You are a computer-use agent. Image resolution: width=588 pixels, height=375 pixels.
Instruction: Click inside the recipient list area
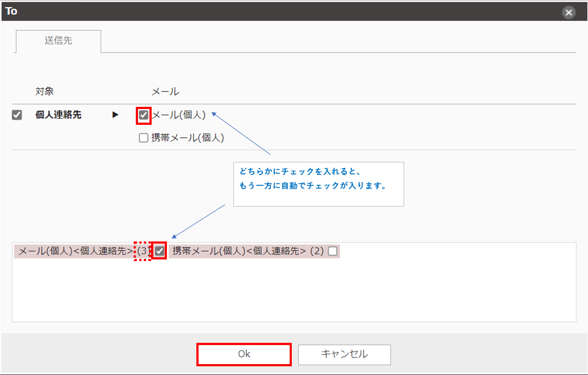click(295, 289)
